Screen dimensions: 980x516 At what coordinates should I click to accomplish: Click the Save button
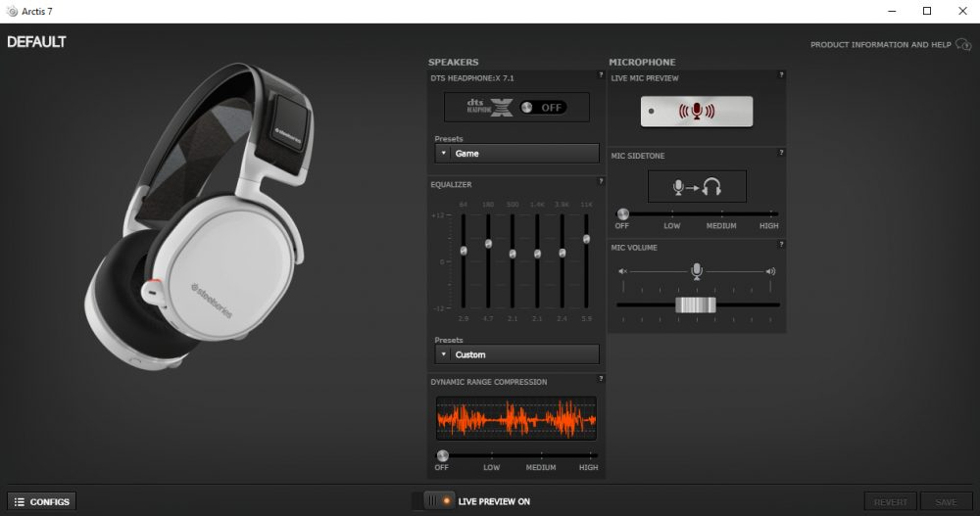click(946, 501)
